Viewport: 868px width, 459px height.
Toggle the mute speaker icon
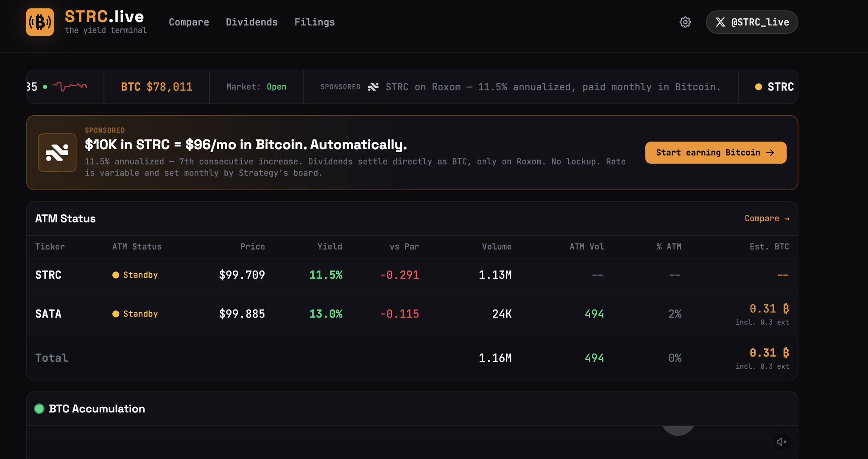coord(781,442)
